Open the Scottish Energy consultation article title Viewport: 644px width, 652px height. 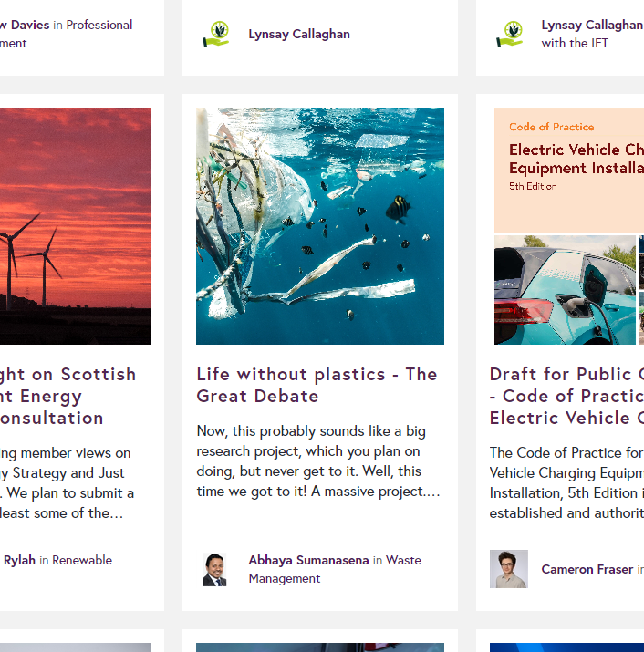pyautogui.click(x=68, y=396)
